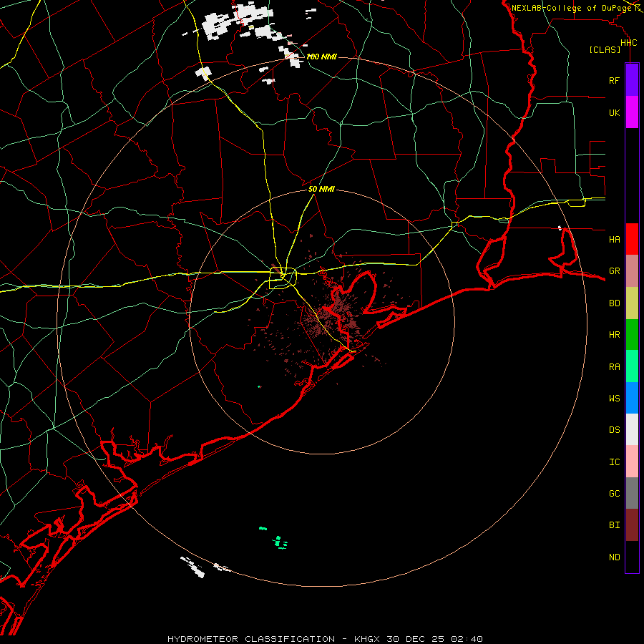
Task: Click the WS blue legend swatch
Action: coord(632,398)
